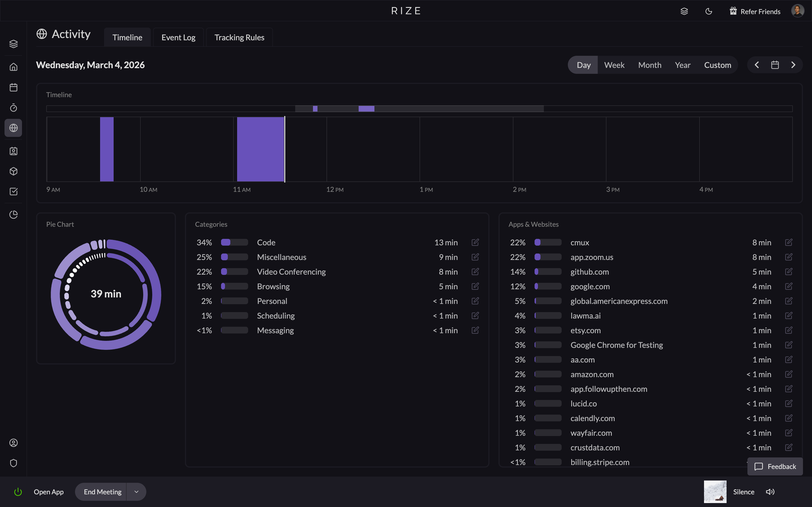This screenshot has width=812, height=507.
Task: Open the calendar icon in left sidebar
Action: 14,88
